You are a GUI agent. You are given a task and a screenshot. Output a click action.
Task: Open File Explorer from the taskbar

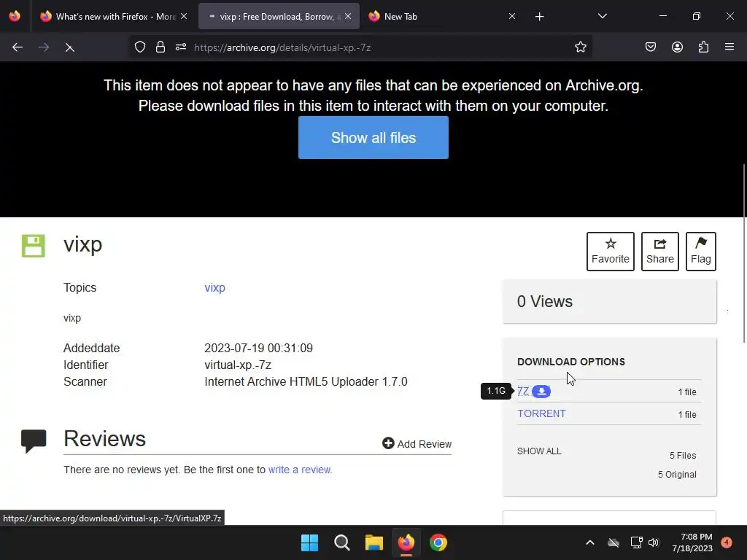tap(374, 542)
